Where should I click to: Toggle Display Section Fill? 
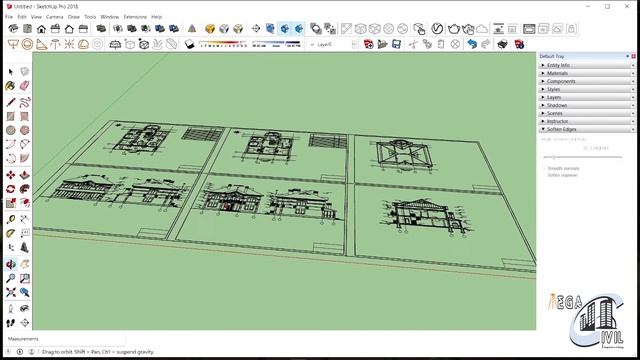(299, 29)
